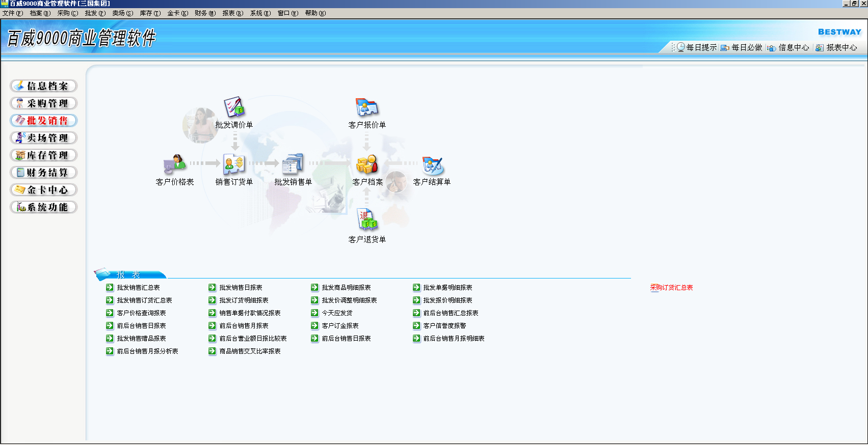Open the 批发 menu
Screen dimensions: 868x445
95,13
